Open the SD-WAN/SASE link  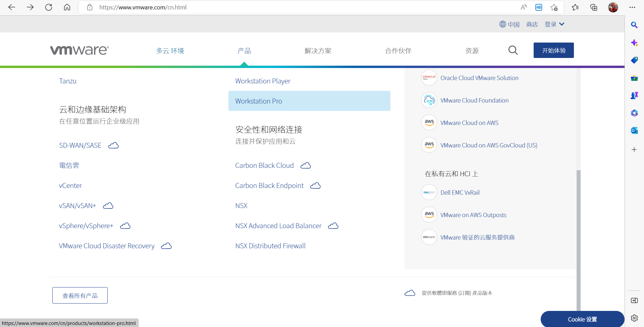[x=80, y=145]
